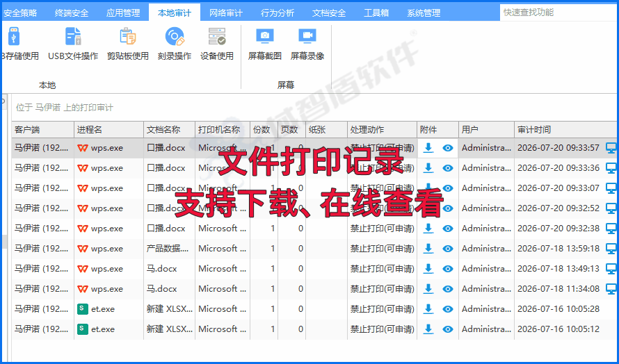The width and height of the screenshot is (619, 364).
Task: View attachment online for 10:05:12 record
Action: click(x=448, y=329)
